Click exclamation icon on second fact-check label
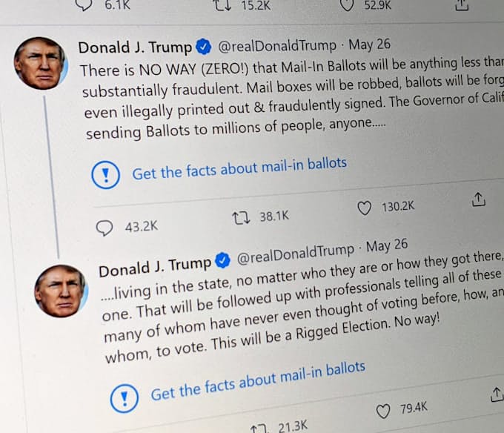504x433 pixels. pyautogui.click(x=124, y=398)
